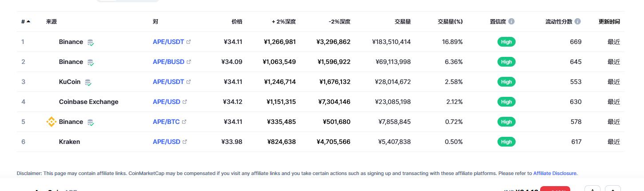Click the red percentage change badge at bottom

[x=555, y=189]
